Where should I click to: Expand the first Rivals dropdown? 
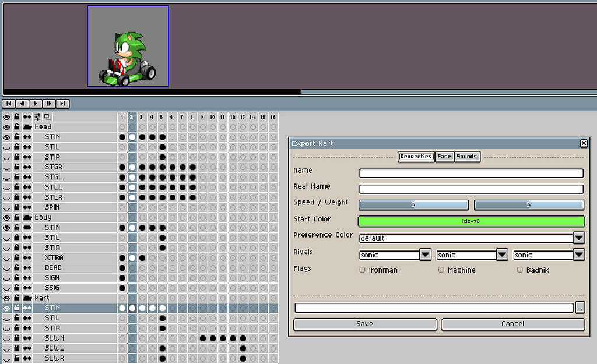[x=425, y=255]
